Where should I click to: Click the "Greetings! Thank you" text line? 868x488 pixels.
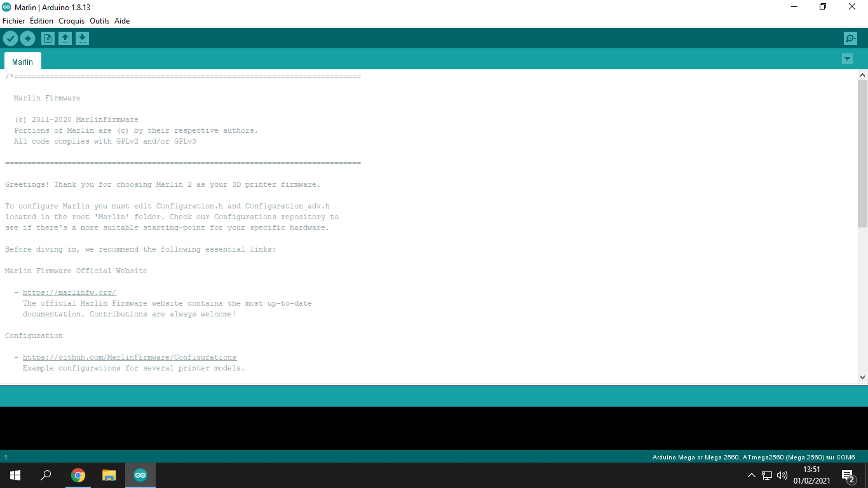pyautogui.click(x=163, y=184)
